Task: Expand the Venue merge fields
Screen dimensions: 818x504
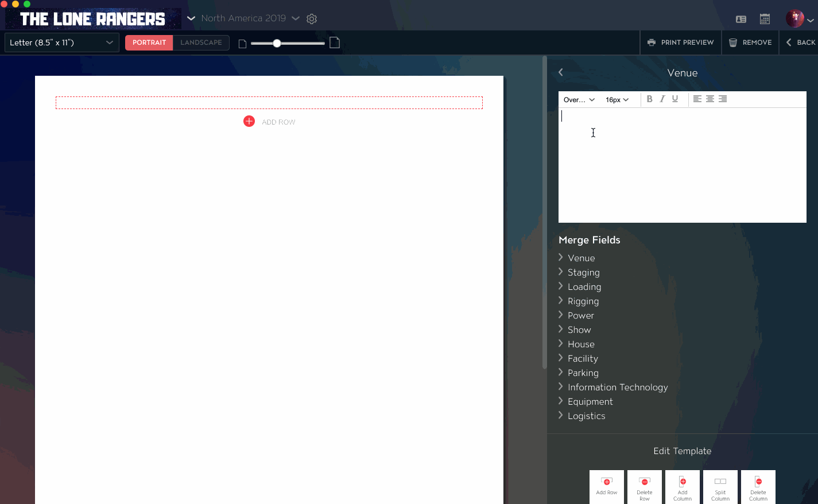Action: pos(577,258)
